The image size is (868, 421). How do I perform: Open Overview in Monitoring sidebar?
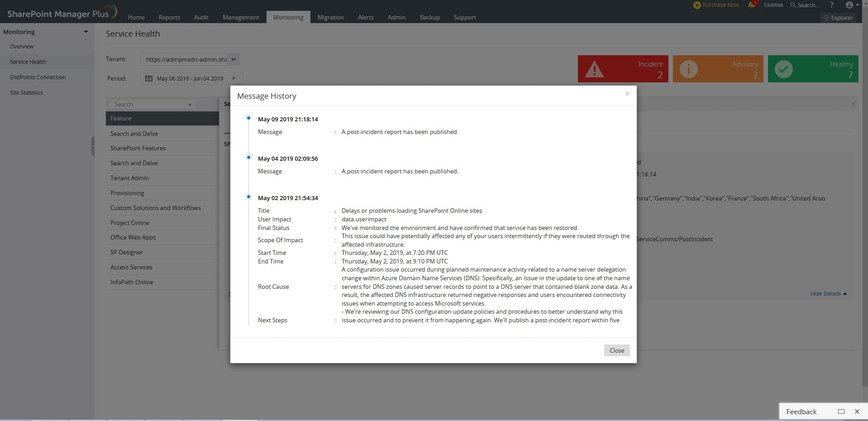click(x=22, y=47)
